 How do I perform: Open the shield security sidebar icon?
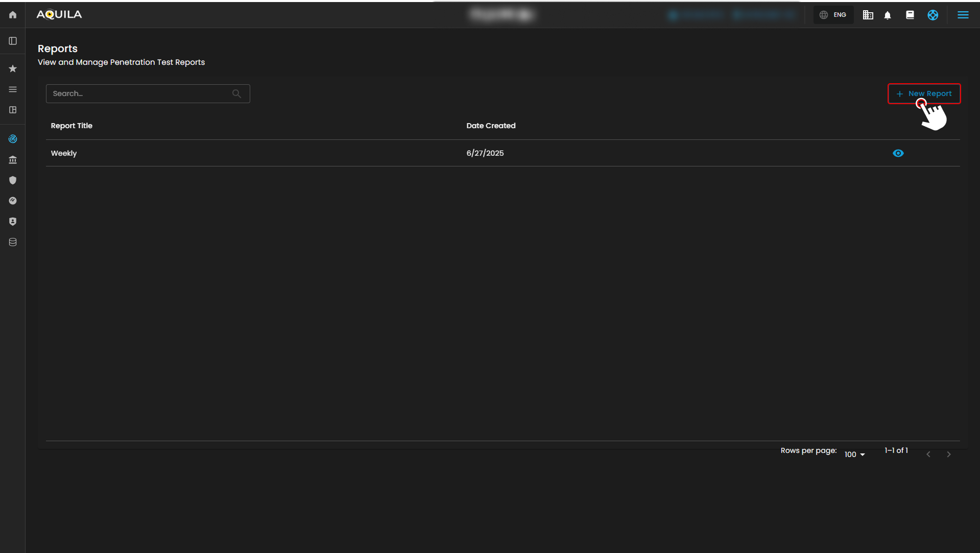13,180
